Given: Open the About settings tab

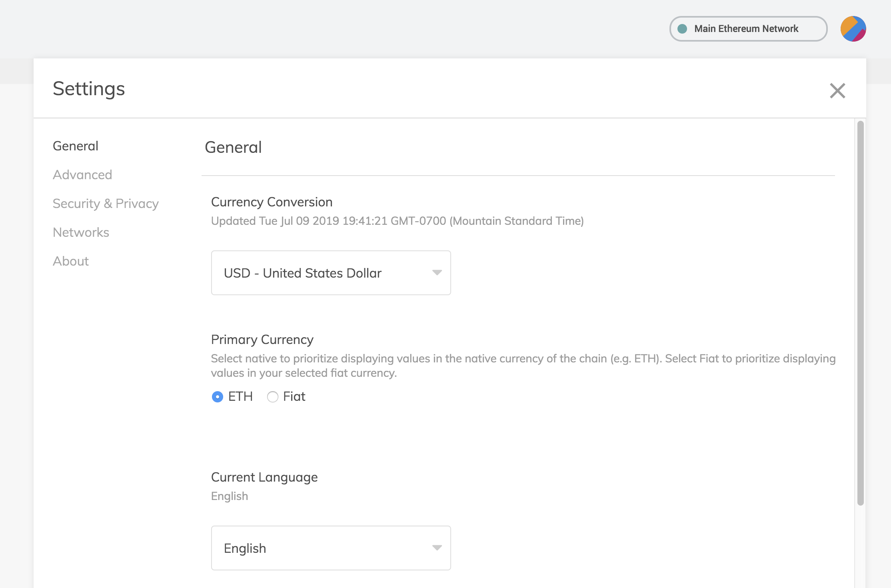Looking at the screenshot, I should [71, 261].
